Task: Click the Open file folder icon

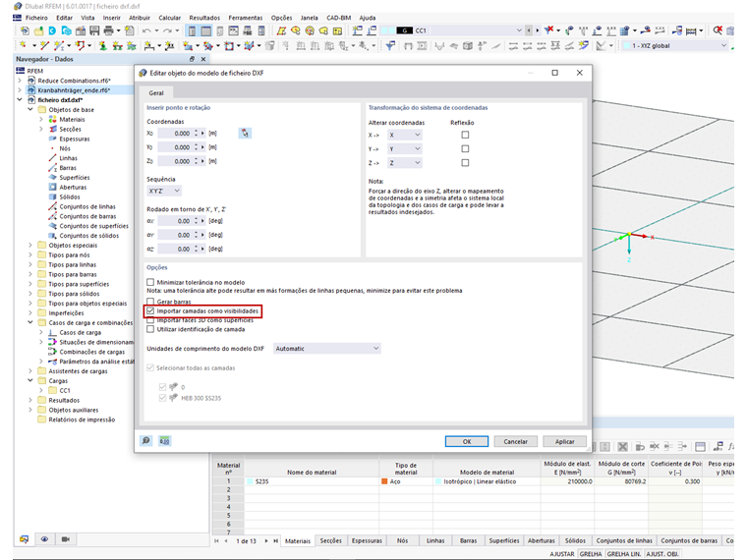Action: [x=38, y=31]
